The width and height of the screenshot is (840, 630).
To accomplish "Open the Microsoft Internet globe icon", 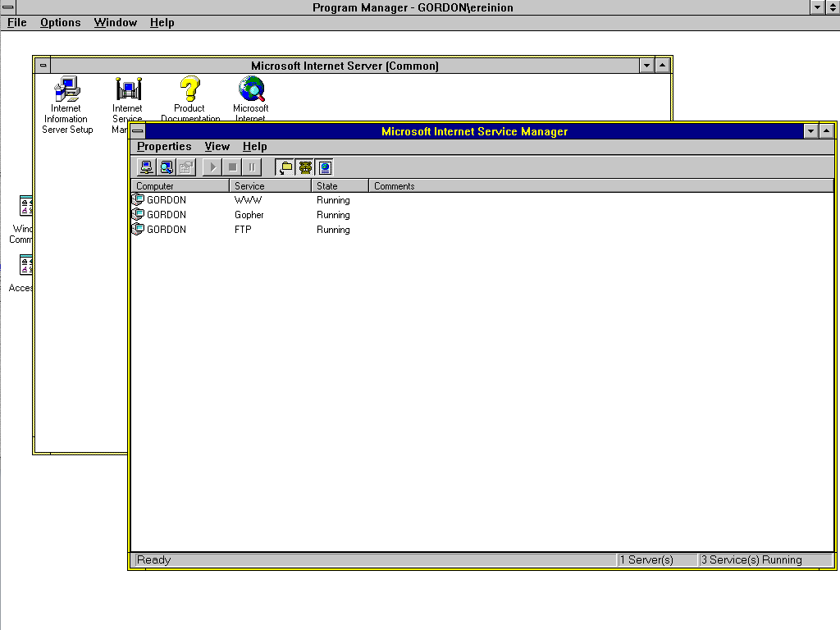I will pos(251,89).
